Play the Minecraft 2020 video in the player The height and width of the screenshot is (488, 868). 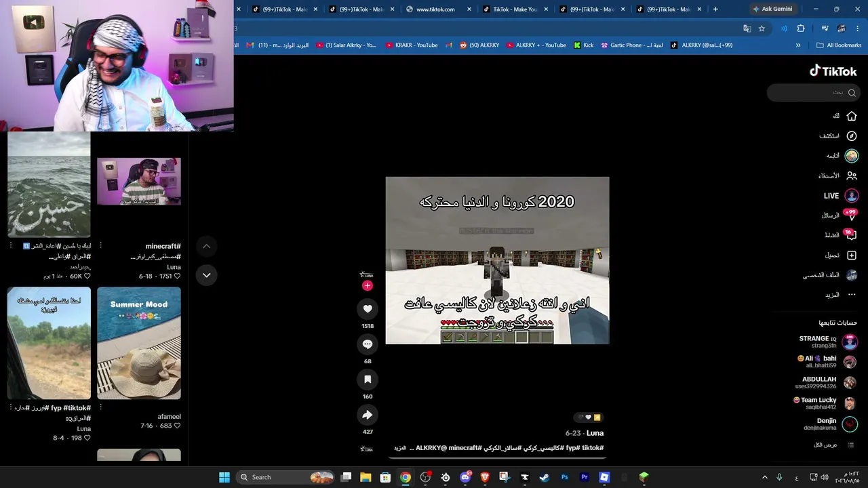coord(497,261)
